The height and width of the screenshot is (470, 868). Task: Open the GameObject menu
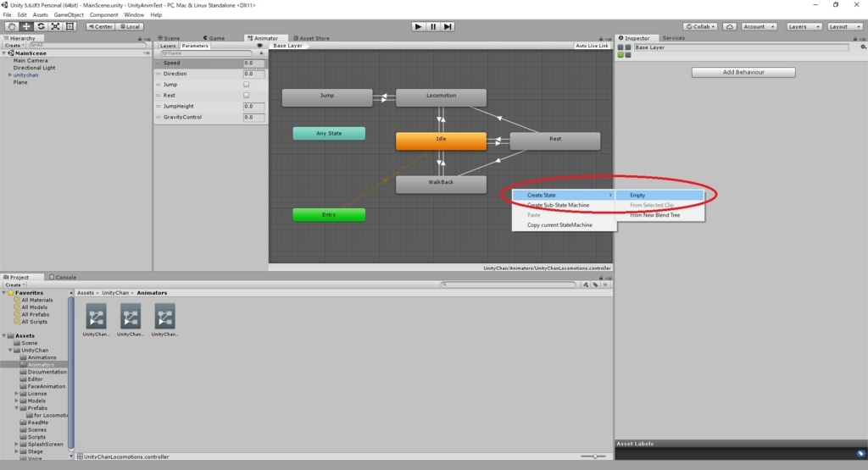pos(69,15)
